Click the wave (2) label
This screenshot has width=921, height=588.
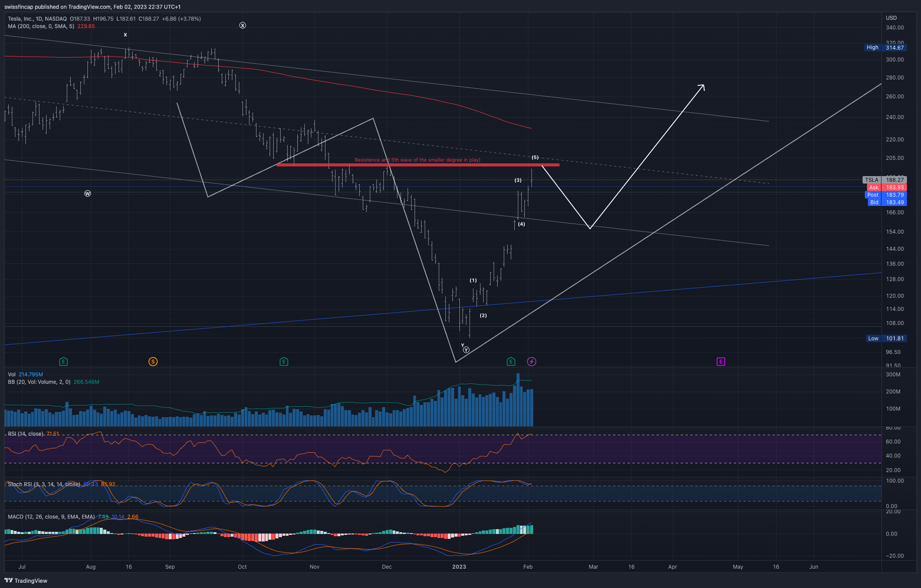[483, 315]
